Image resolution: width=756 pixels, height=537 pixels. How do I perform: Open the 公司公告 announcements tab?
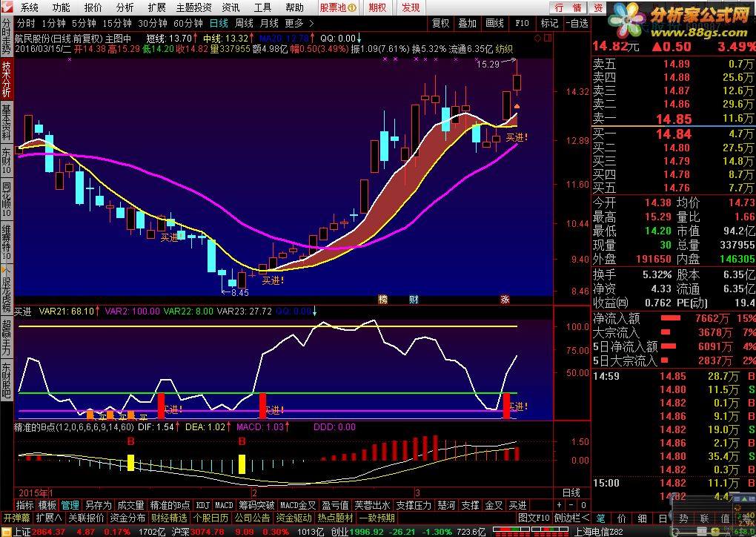tap(252, 518)
